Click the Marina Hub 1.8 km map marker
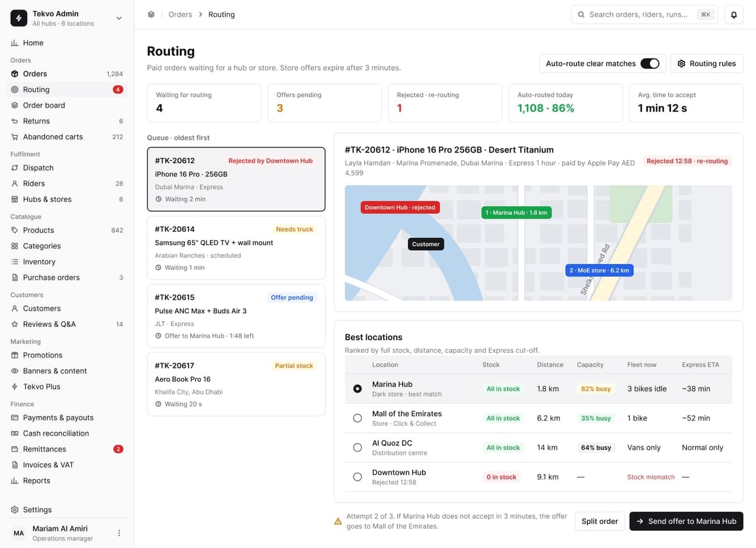The height and width of the screenshot is (548, 756). [517, 213]
